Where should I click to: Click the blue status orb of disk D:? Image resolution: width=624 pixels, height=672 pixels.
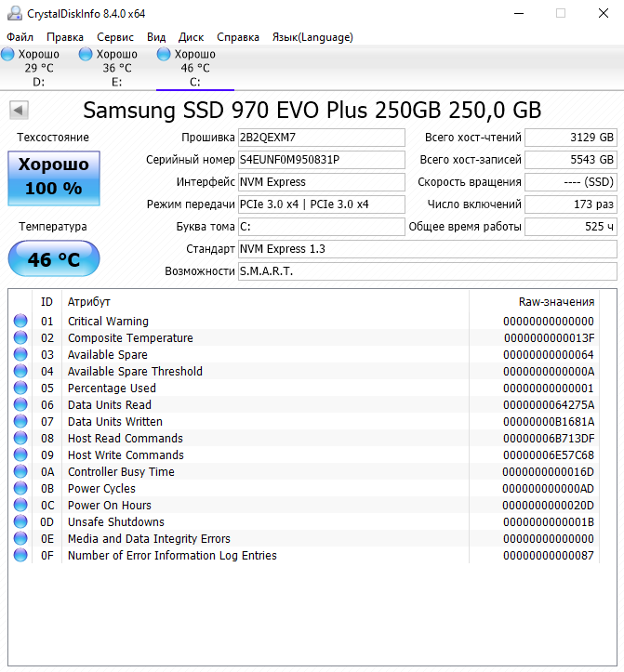click(x=7, y=54)
